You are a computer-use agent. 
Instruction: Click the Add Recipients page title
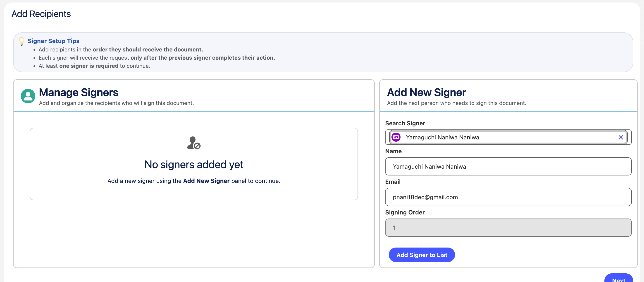tap(41, 14)
